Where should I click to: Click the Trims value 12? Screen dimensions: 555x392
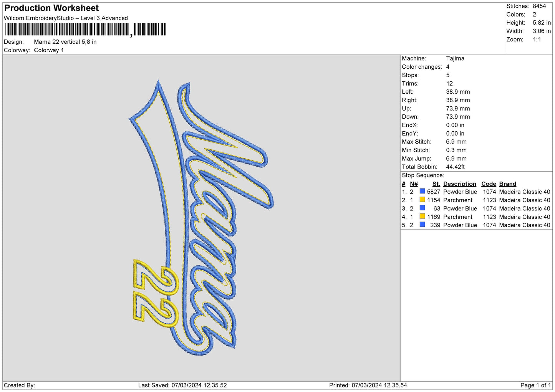[449, 84]
